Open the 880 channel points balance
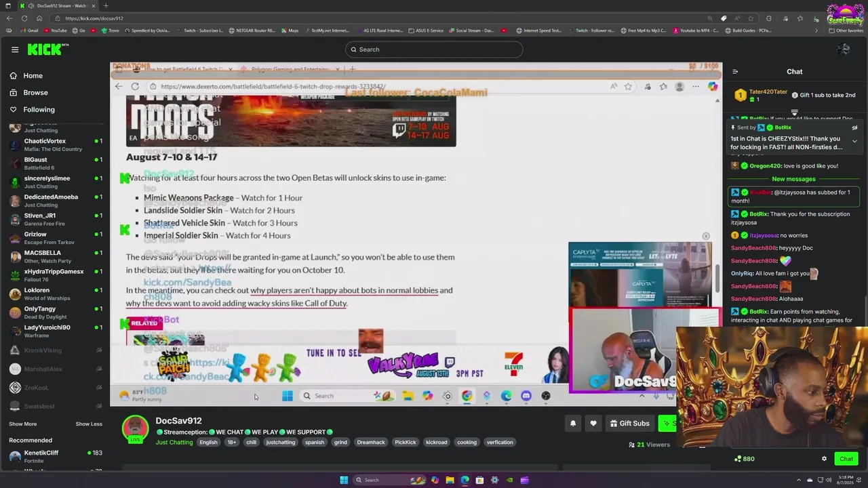 [x=745, y=459]
